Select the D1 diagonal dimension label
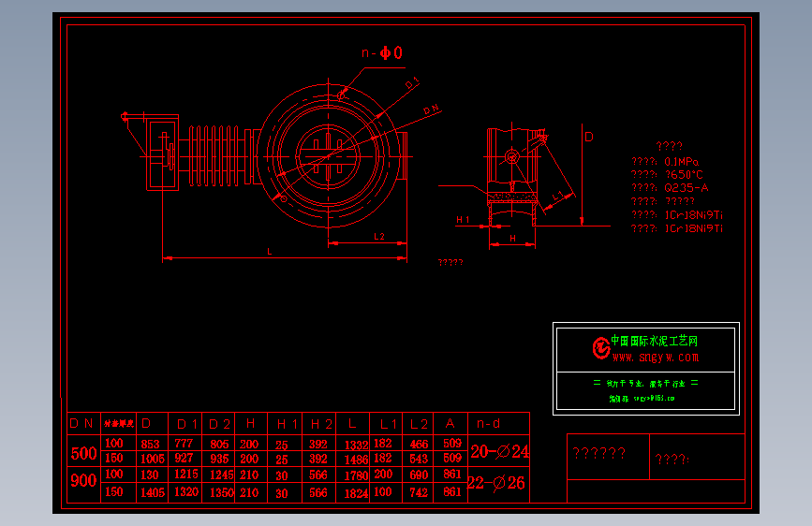Image resolution: width=812 pixels, height=526 pixels. (x=412, y=83)
